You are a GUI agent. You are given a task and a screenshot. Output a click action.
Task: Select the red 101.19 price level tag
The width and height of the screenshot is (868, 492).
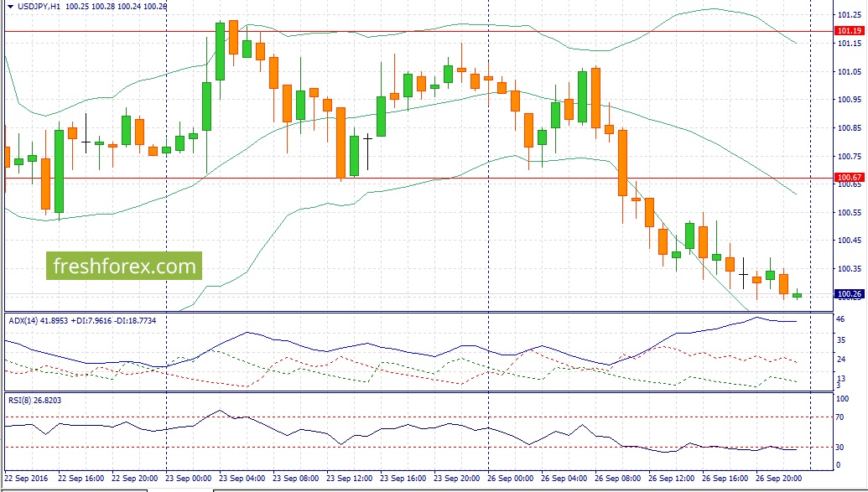pos(850,31)
